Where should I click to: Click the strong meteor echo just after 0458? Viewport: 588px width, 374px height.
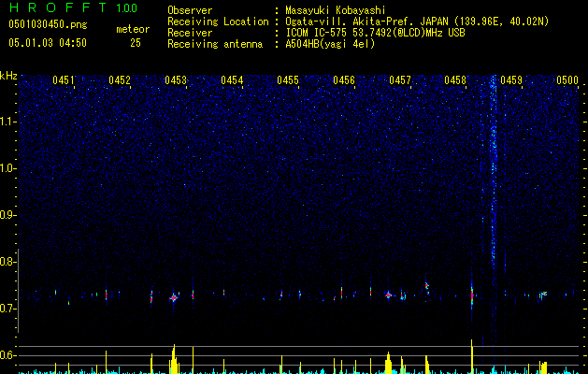[472, 295]
